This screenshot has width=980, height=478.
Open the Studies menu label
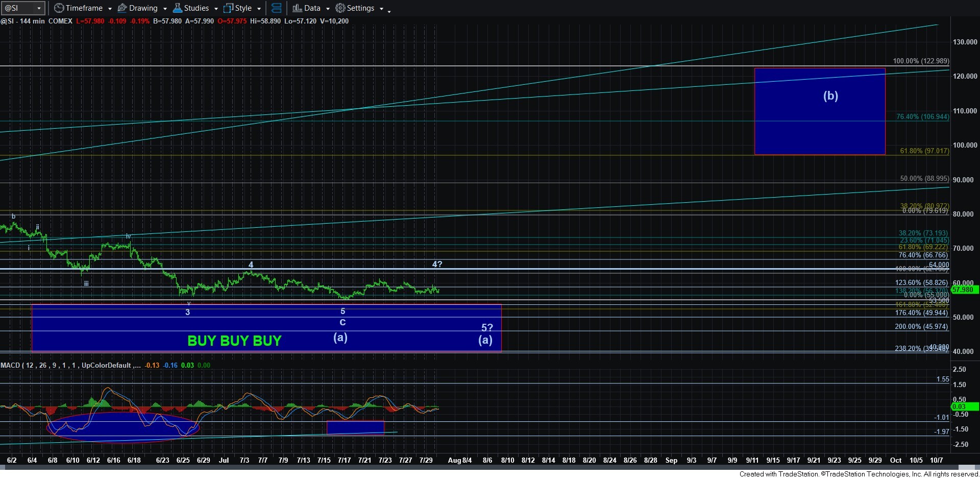coord(197,8)
